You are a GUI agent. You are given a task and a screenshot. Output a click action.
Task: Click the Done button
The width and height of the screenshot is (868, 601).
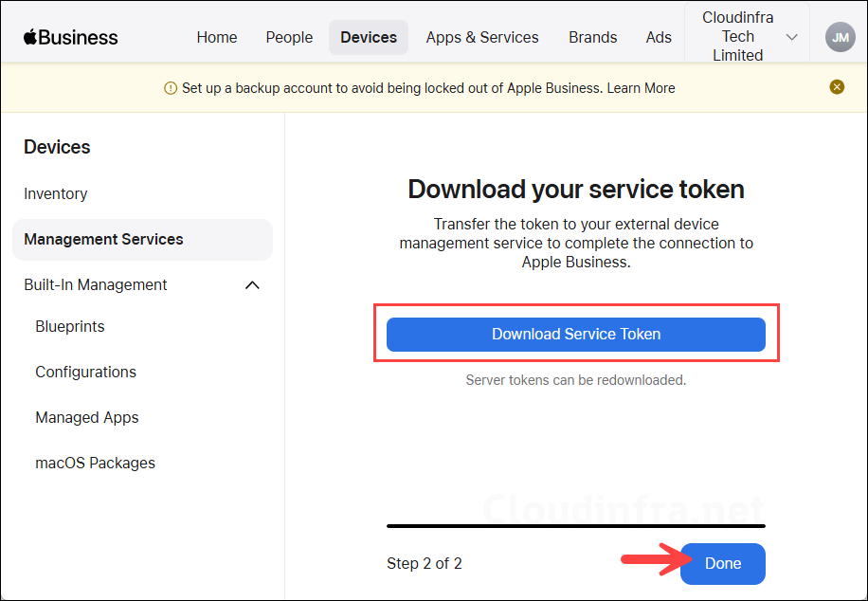pos(722,563)
